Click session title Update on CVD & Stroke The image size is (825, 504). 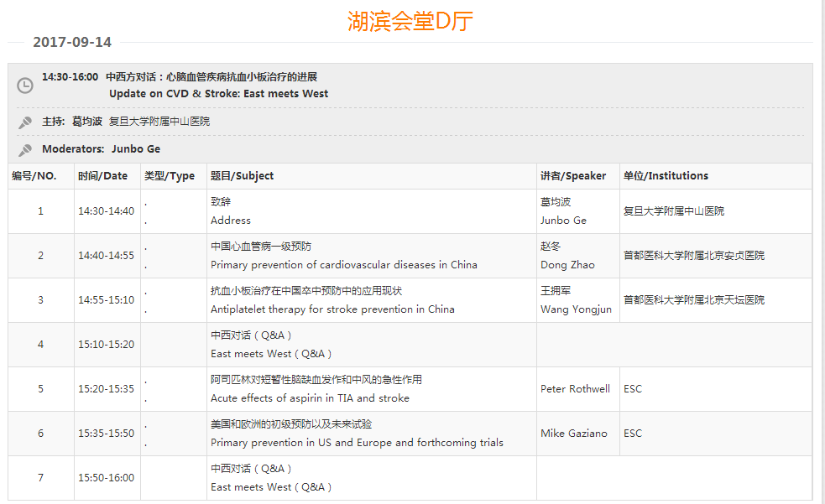pyautogui.click(x=218, y=94)
